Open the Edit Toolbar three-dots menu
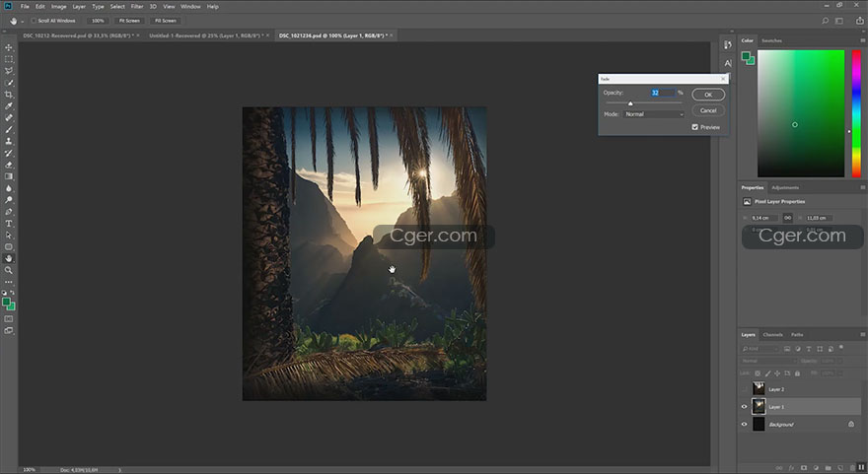Image resolution: width=868 pixels, height=474 pixels. pyautogui.click(x=8, y=282)
